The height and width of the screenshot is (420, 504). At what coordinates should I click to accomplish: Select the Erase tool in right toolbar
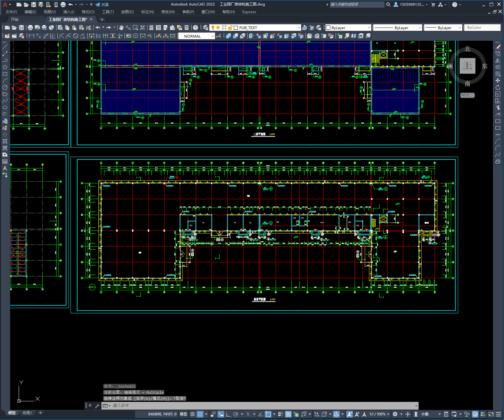click(498, 47)
